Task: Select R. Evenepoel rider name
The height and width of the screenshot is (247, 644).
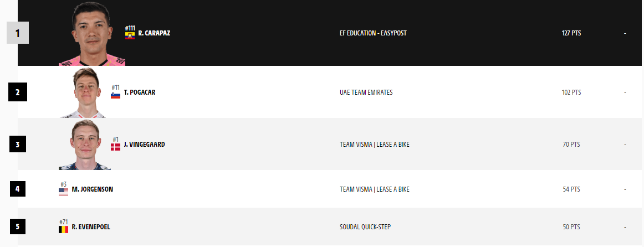Action: click(x=91, y=227)
